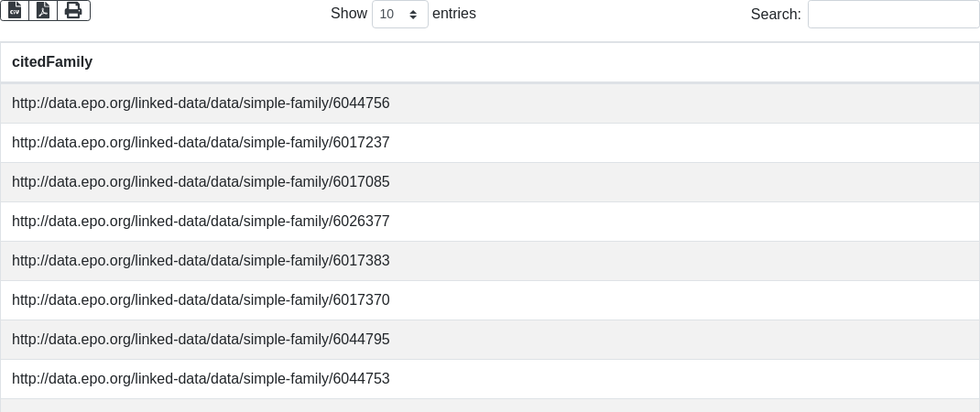Click the entry for simple-family/6017085
This screenshot has width=980, height=412.
pos(201,182)
